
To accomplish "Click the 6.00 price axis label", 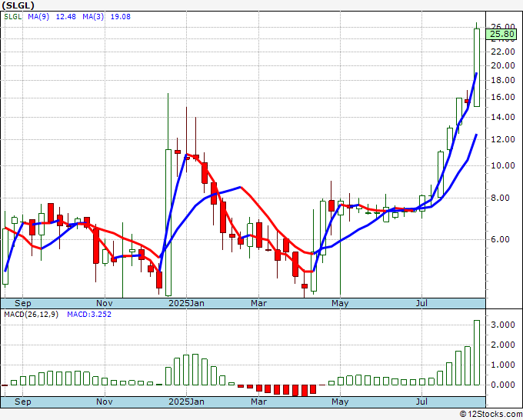I will pyautogui.click(x=500, y=239).
